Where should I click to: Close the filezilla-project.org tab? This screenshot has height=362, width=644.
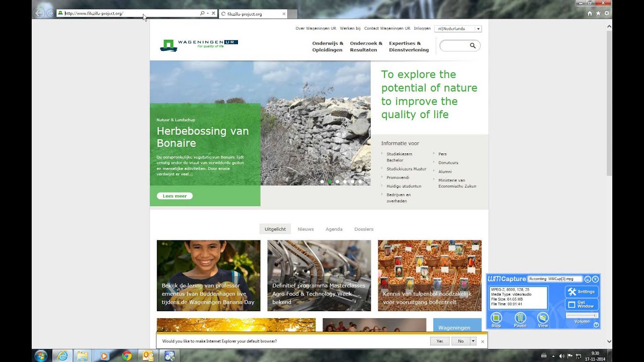click(284, 14)
